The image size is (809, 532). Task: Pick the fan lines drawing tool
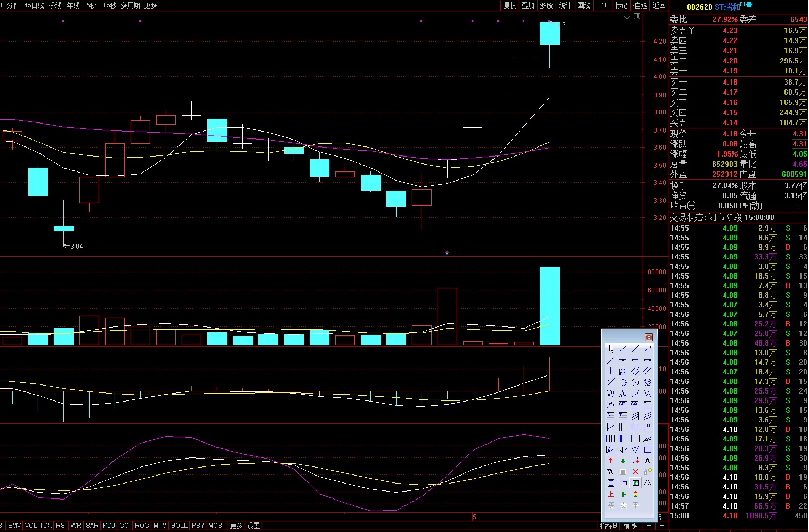click(611, 449)
